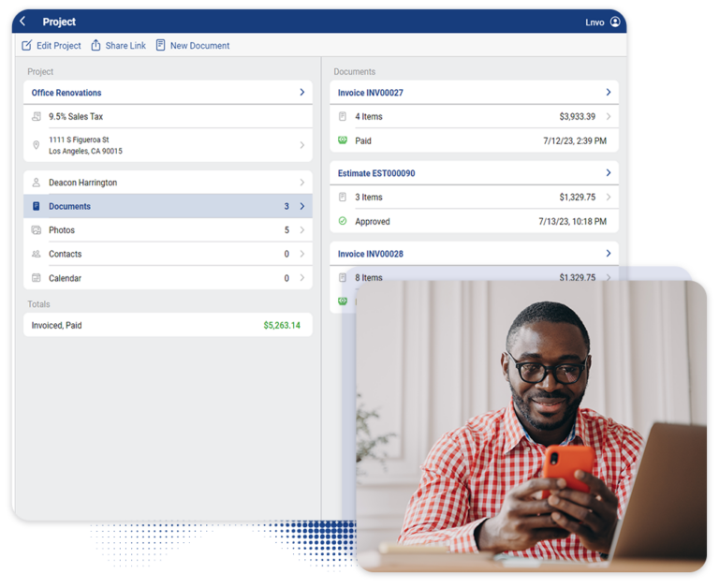Viewport: 719px width, 588px height.
Task: Click the $5,263.14 total amount
Action: click(x=282, y=325)
